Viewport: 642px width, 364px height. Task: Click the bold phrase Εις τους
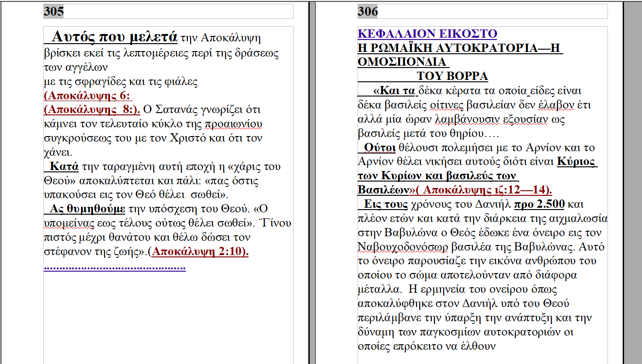[x=386, y=204]
